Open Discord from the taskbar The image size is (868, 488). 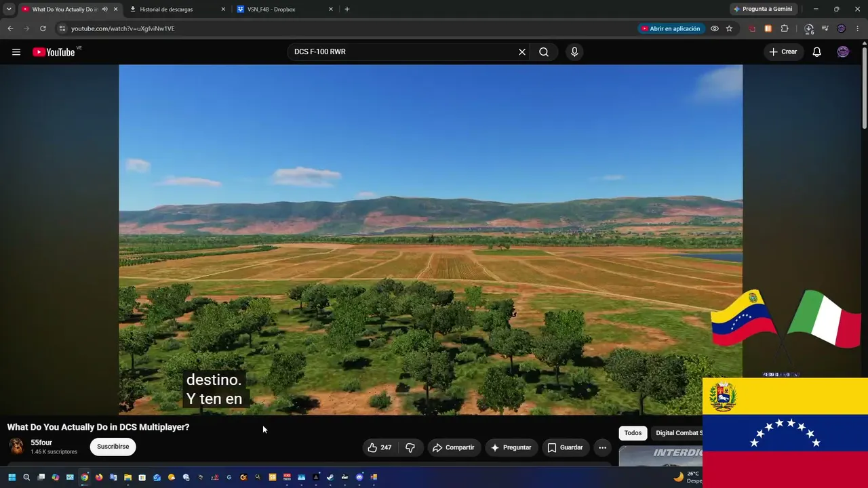(x=359, y=477)
